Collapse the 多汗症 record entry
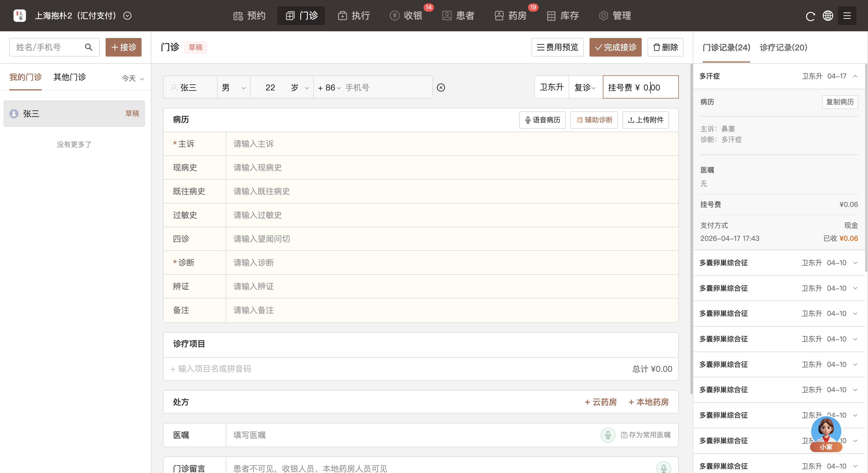The width and height of the screenshot is (868, 473). coord(855,76)
